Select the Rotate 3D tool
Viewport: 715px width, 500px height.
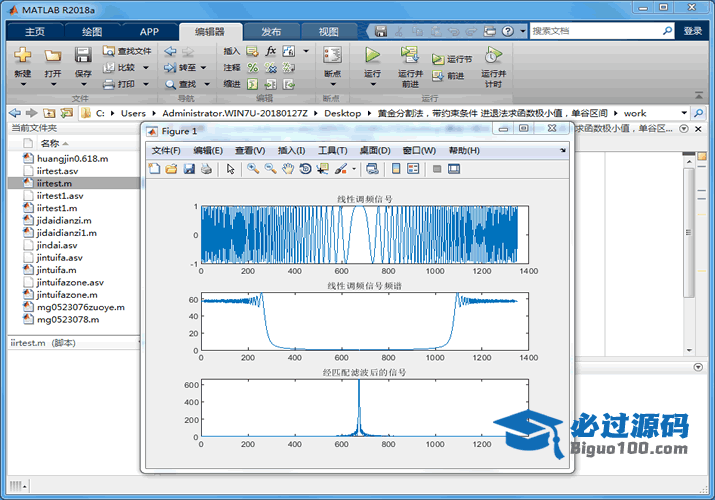click(305, 169)
